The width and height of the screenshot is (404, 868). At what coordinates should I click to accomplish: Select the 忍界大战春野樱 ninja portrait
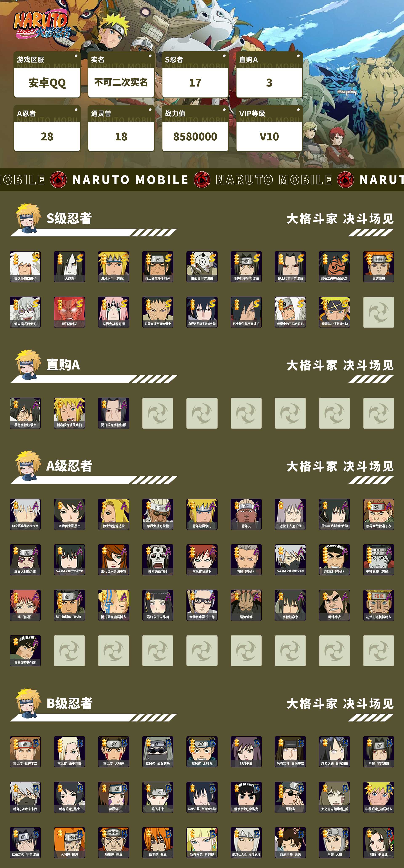click(113, 312)
